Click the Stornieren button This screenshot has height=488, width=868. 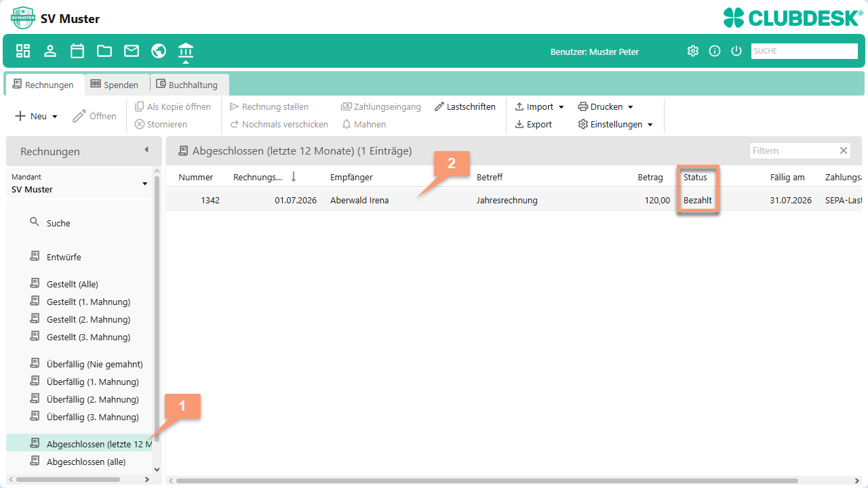click(x=161, y=124)
